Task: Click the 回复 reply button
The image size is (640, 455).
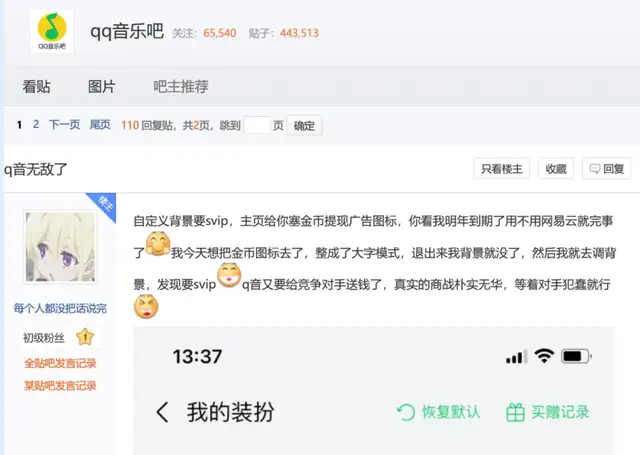Action: (x=607, y=169)
